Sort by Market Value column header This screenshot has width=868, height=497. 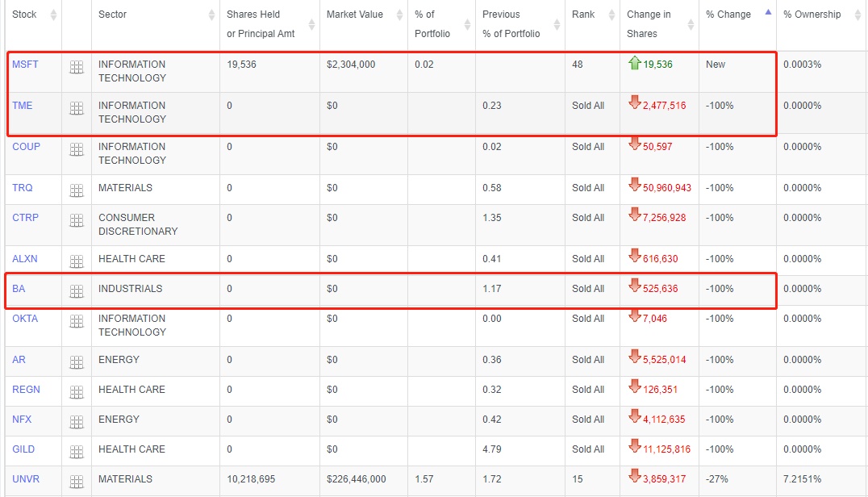[354, 15]
